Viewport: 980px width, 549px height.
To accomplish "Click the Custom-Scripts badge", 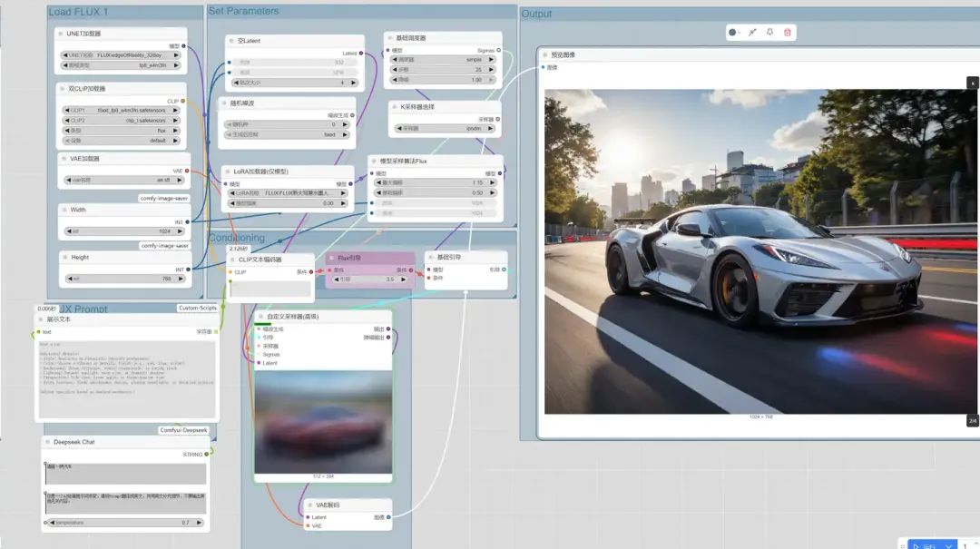I will click(198, 309).
